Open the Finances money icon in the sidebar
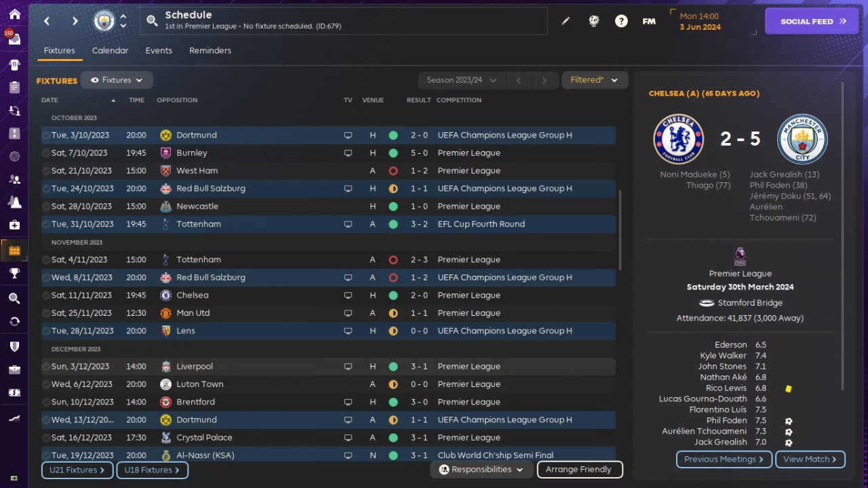 (14, 392)
